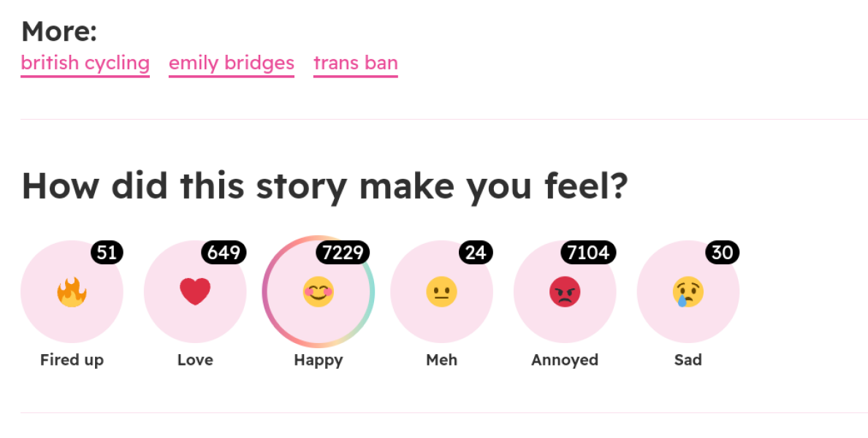Click the 649 count badge on Love
The image size is (868, 438).
pyautogui.click(x=224, y=253)
